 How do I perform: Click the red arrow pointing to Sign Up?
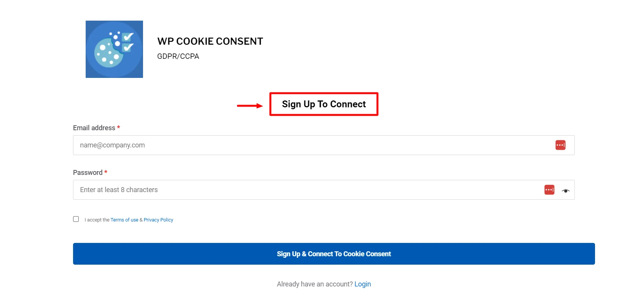coord(250,106)
